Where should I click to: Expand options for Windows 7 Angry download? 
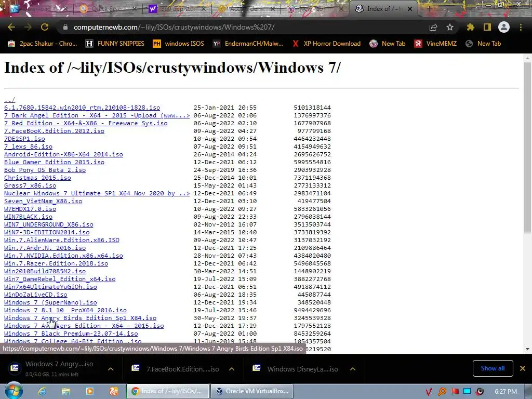111,369
